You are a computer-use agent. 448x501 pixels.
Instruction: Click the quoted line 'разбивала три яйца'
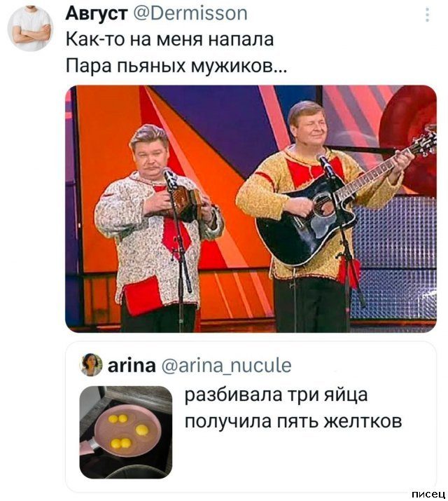[x=276, y=395]
